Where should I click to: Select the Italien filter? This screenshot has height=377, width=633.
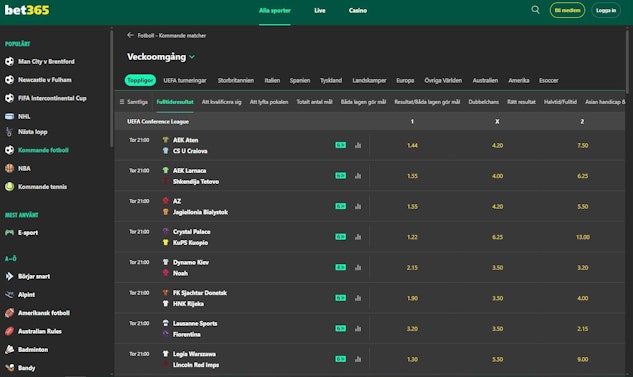coord(272,80)
